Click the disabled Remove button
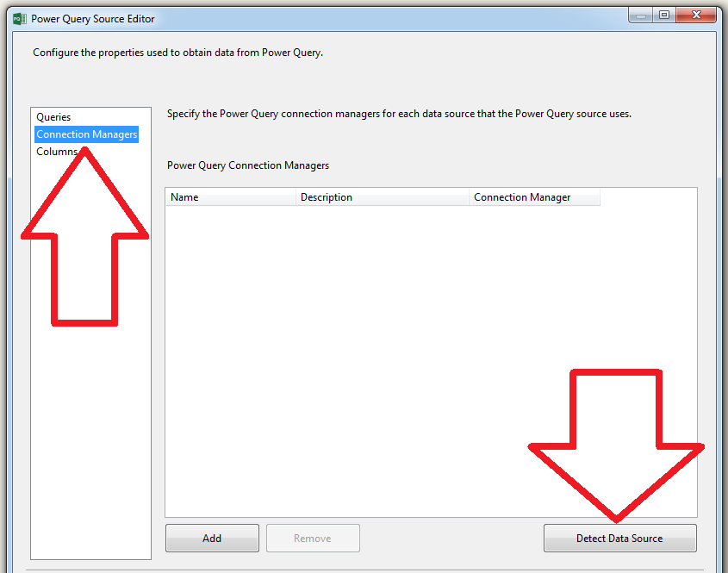 click(313, 539)
